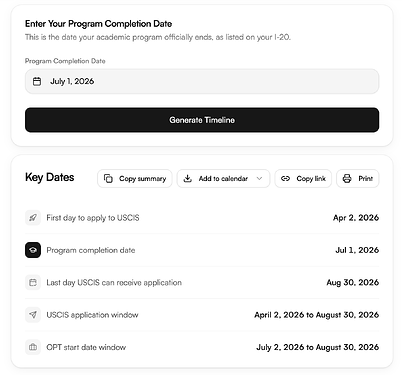Select the Apr 2, 2026 date value

(356, 218)
